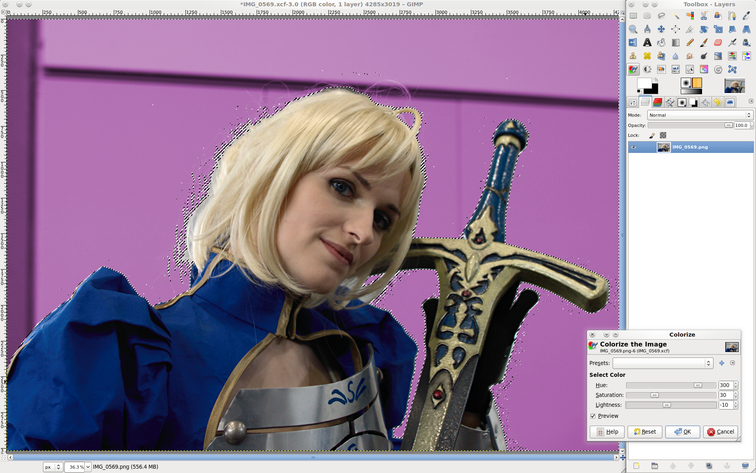Open the px units dropdown in status bar
This screenshot has height=473, width=756.
click(53, 467)
